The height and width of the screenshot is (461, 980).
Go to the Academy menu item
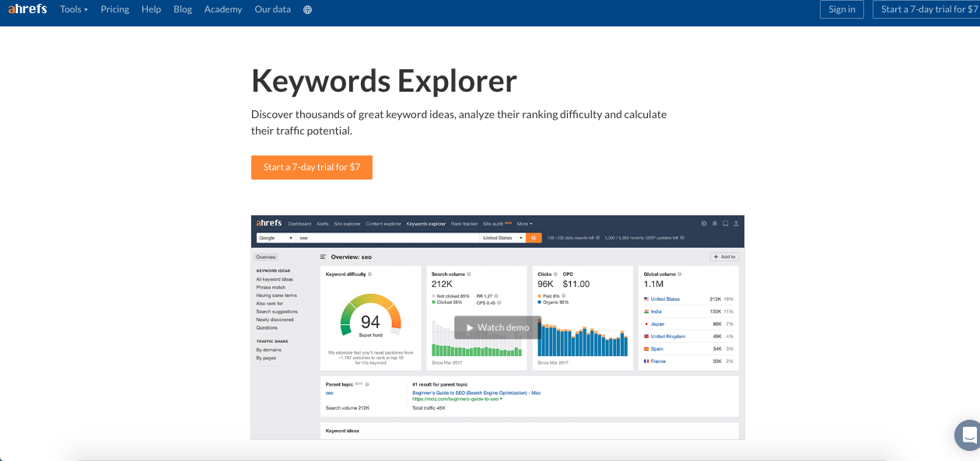coord(223,9)
